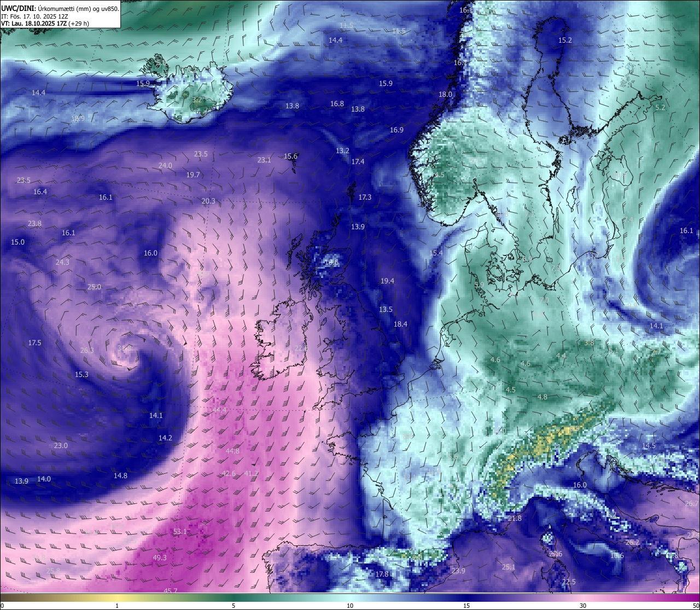
Task: Select the 3.8 value over central Europe
Action: pyautogui.click(x=589, y=342)
